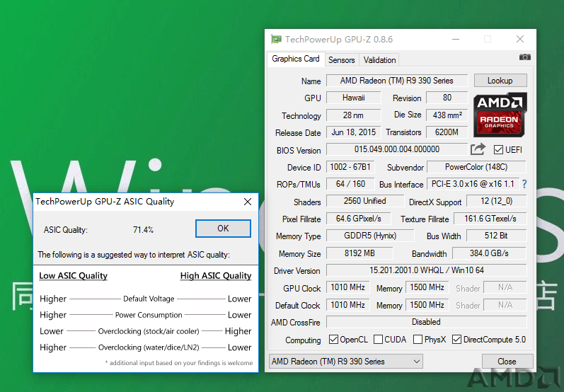Toggle the CUDA checkbox
The width and height of the screenshot is (564, 392).
click(x=378, y=340)
